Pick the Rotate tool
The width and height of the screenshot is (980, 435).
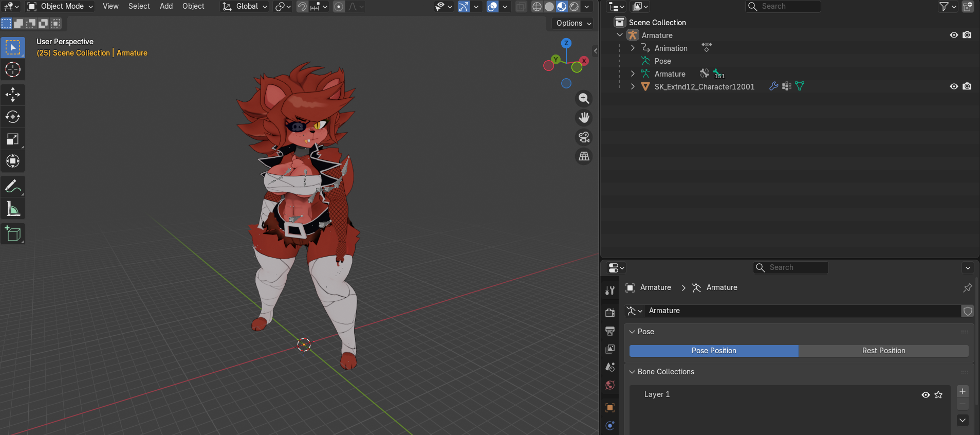(13, 117)
